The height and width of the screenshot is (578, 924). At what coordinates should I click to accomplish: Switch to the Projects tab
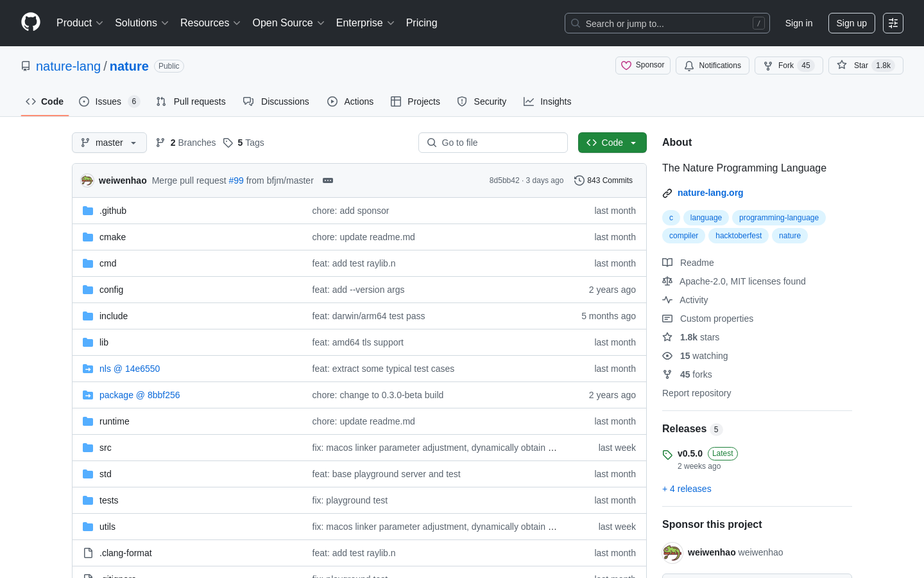(415, 101)
